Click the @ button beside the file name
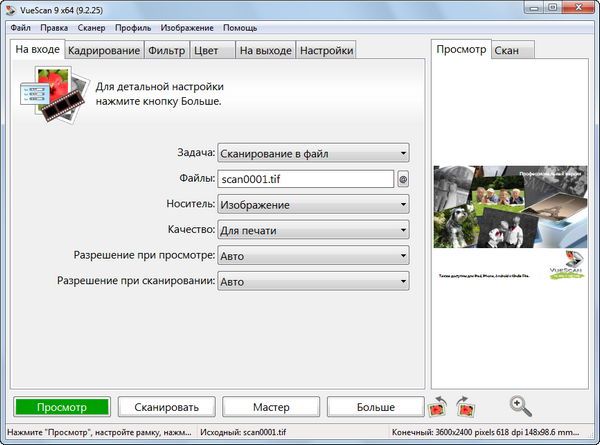600x445 pixels. coord(403,180)
